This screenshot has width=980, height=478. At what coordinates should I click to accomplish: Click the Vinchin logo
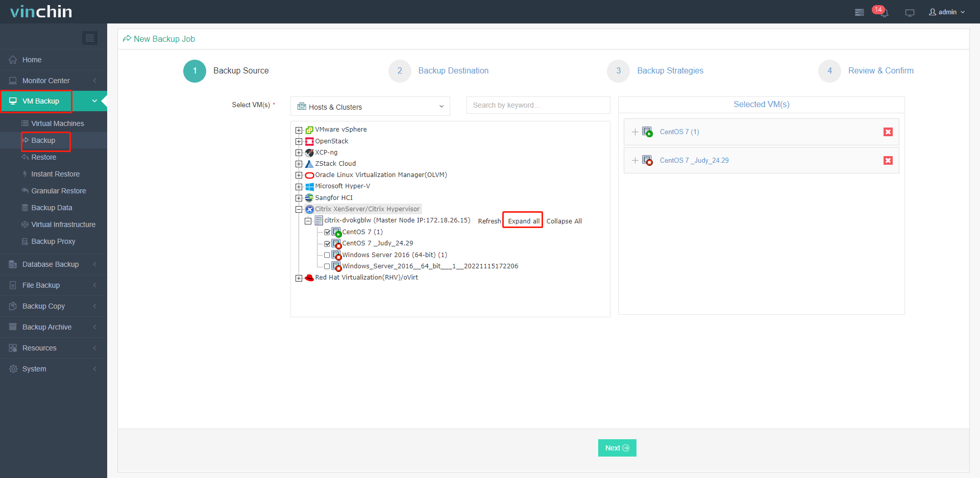(x=40, y=11)
